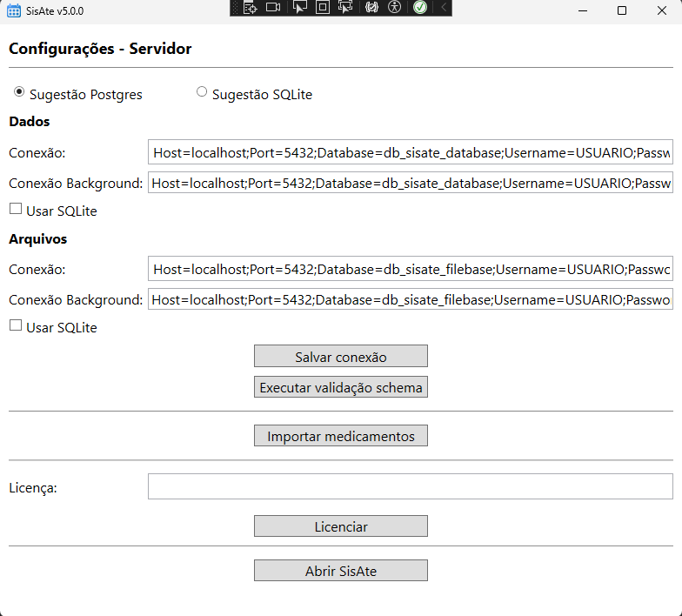Viewport: 682px width, 616px height.
Task: Open the app with Abrir SisAte
Action: click(341, 571)
